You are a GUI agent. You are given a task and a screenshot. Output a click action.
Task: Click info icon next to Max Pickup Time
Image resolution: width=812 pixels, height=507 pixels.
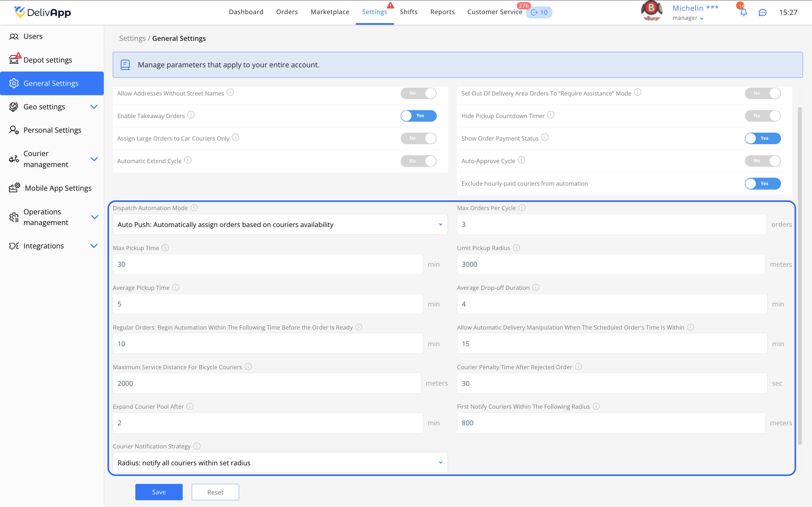pos(165,248)
